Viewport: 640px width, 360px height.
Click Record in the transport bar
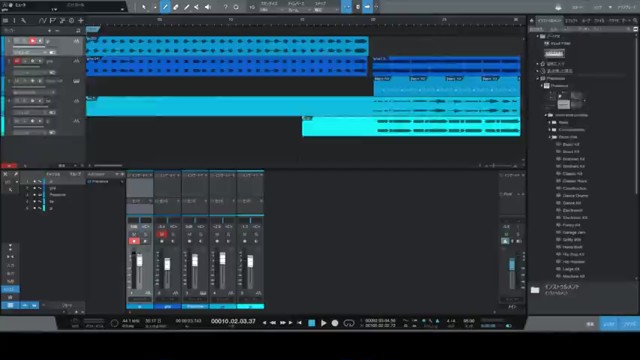pyautogui.click(x=335, y=323)
